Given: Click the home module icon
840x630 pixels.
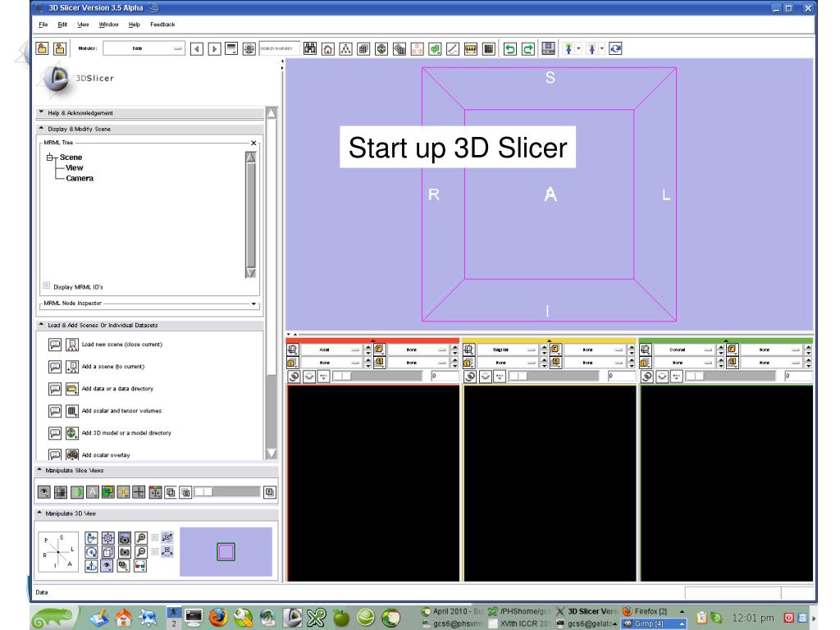Looking at the screenshot, I should (x=328, y=48).
